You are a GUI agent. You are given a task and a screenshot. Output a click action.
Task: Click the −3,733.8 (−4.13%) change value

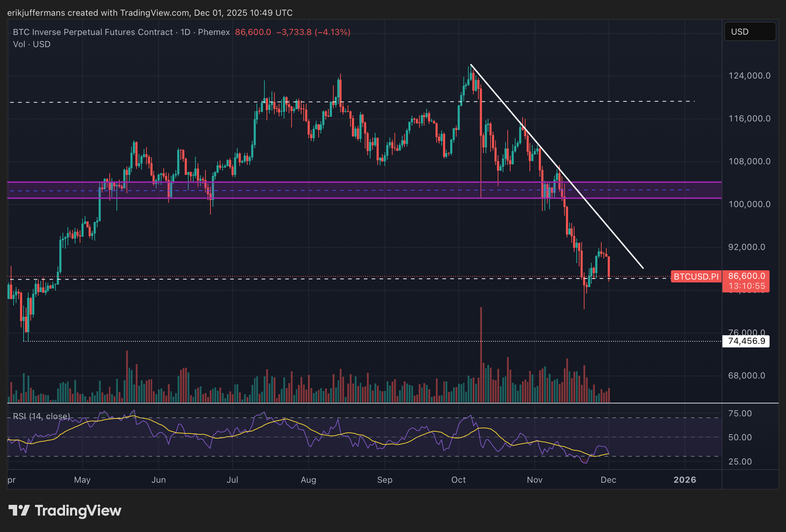(313, 32)
